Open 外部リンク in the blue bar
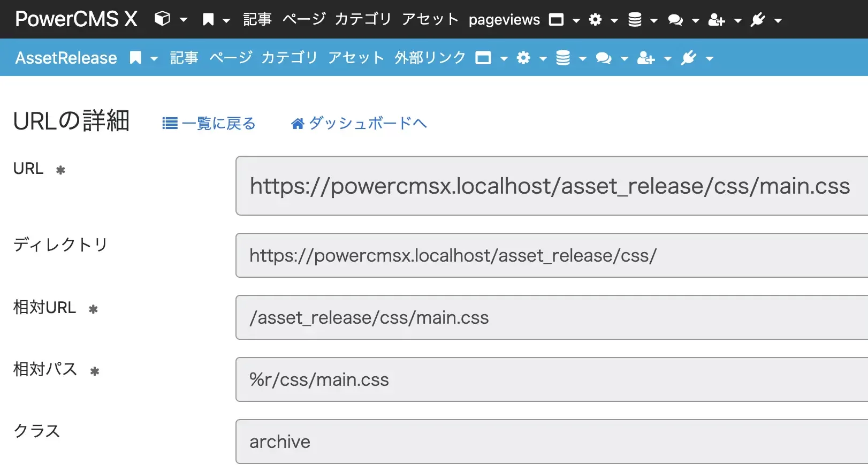 click(x=430, y=57)
